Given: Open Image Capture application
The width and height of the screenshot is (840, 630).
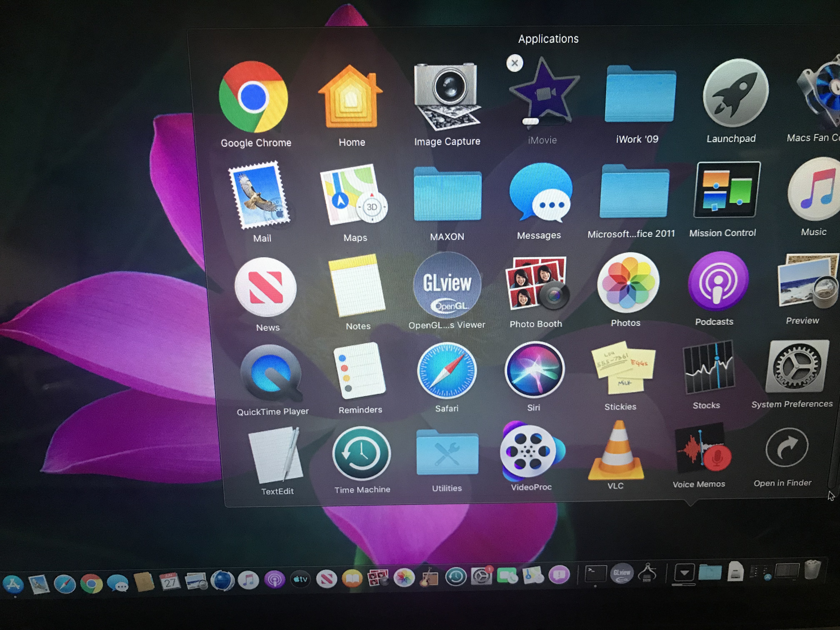Looking at the screenshot, I should (x=447, y=96).
